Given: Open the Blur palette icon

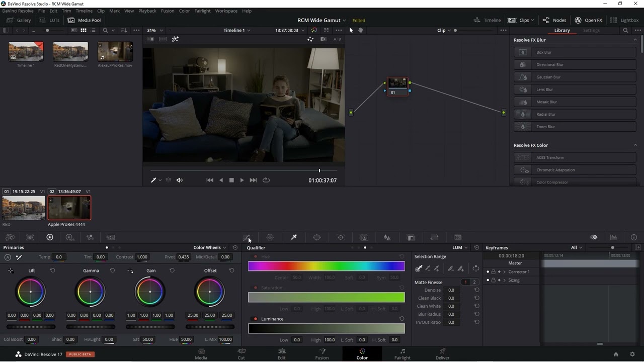Looking at the screenshot, I should pyautogui.click(x=387, y=237).
